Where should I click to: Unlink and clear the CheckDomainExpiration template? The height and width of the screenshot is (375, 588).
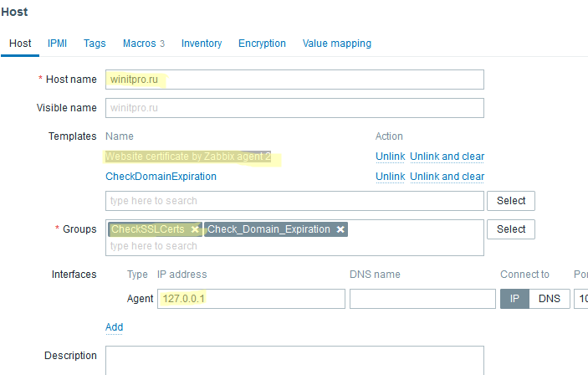pos(447,177)
